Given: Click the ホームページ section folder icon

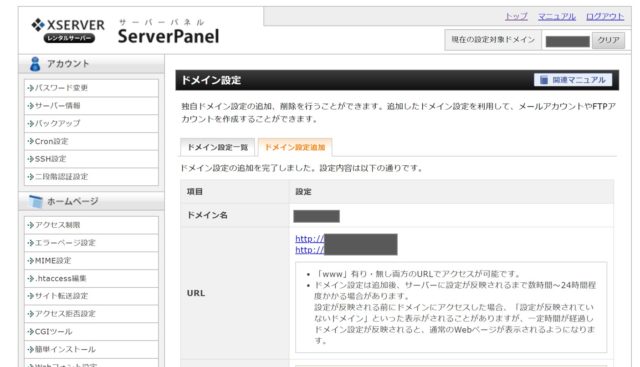Looking at the screenshot, I should (36, 201).
